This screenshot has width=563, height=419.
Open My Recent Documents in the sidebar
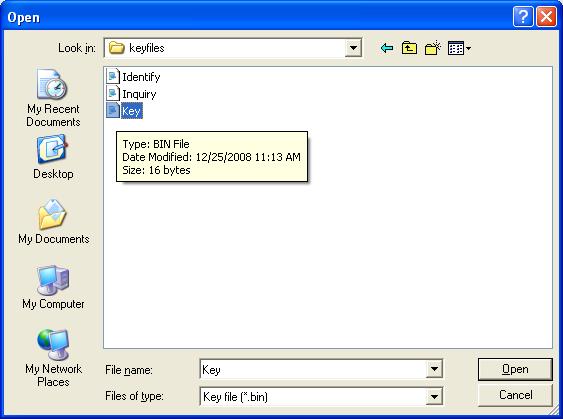click(53, 98)
